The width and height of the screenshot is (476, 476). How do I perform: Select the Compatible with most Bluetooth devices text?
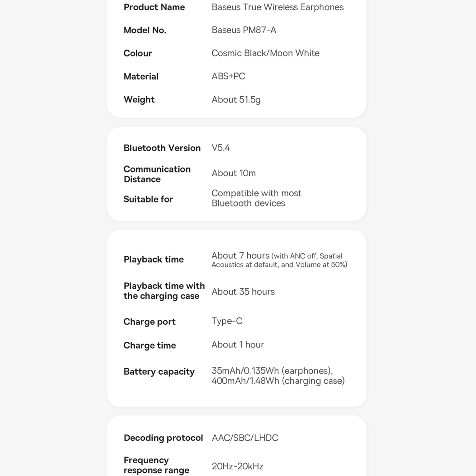pyautogui.click(x=256, y=198)
